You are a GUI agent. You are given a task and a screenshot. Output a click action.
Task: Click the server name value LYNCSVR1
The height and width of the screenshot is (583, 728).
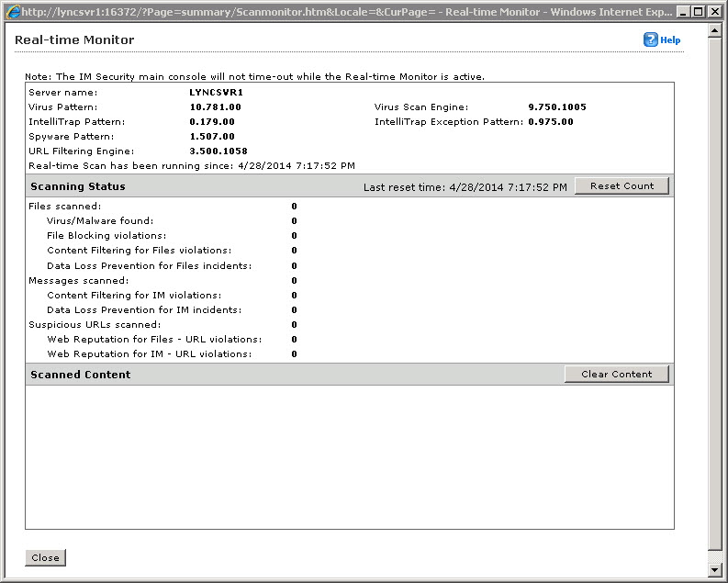click(x=216, y=93)
